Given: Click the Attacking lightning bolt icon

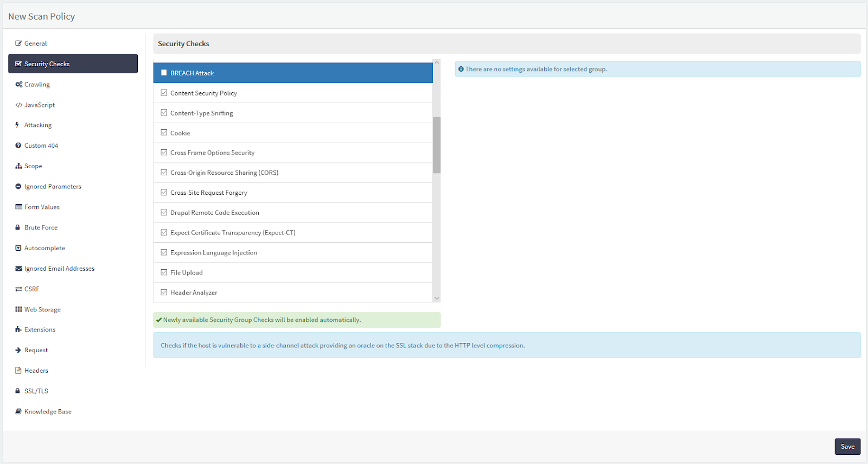Looking at the screenshot, I should click(17, 125).
